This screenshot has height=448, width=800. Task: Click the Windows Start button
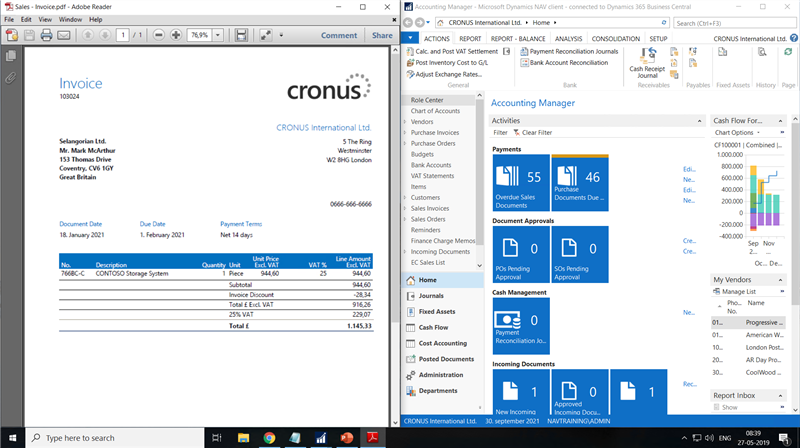(12, 438)
